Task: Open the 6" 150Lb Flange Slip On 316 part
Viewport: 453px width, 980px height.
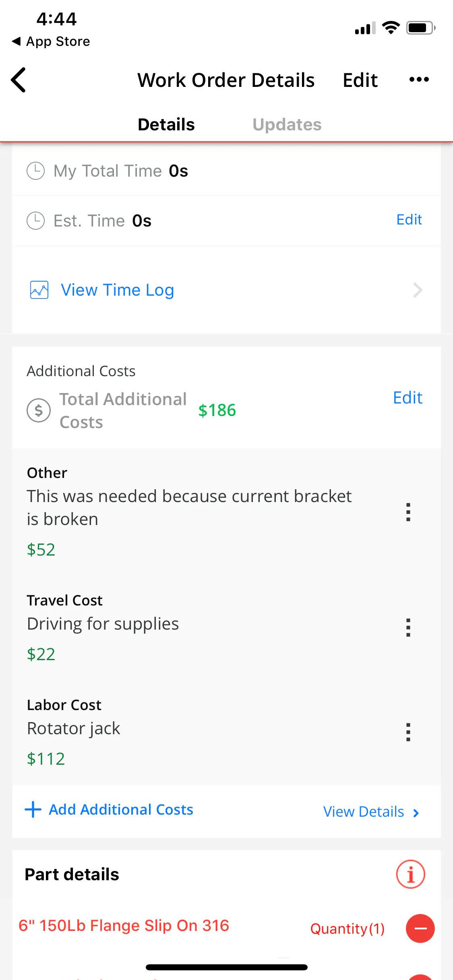Action: tap(124, 926)
